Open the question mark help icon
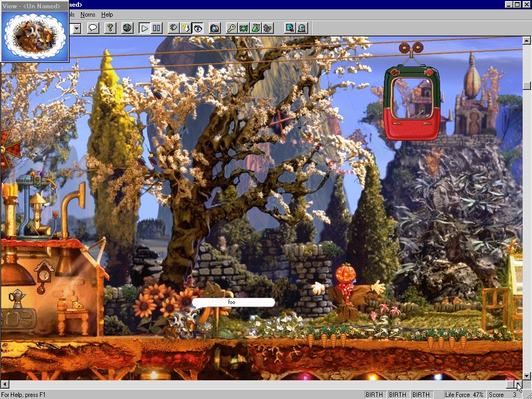 click(x=110, y=28)
